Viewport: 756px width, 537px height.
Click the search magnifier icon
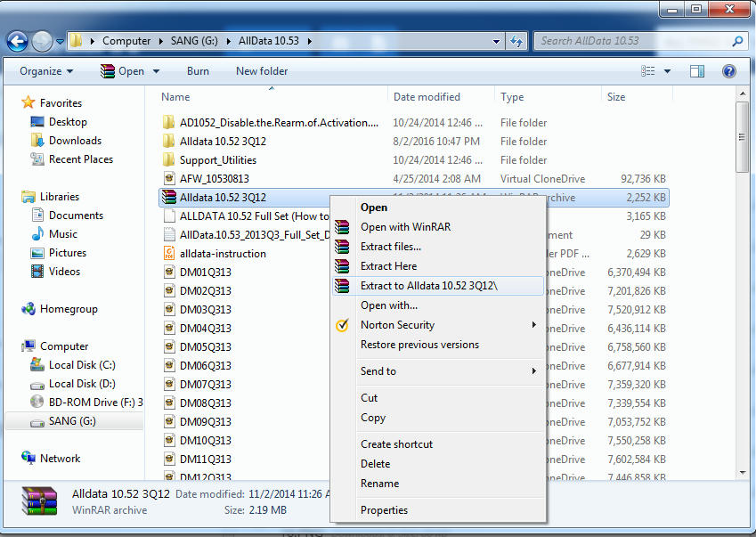point(737,42)
